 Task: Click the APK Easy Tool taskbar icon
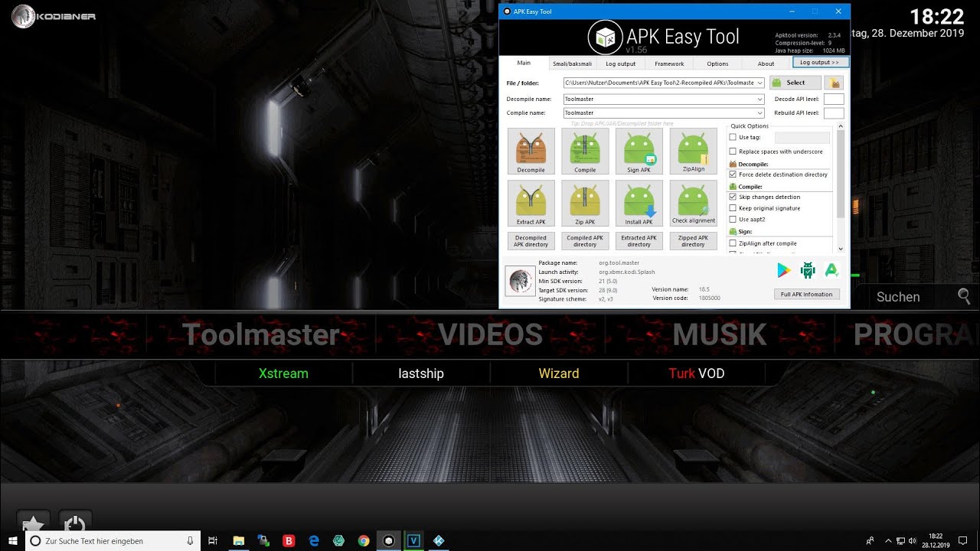[389, 540]
